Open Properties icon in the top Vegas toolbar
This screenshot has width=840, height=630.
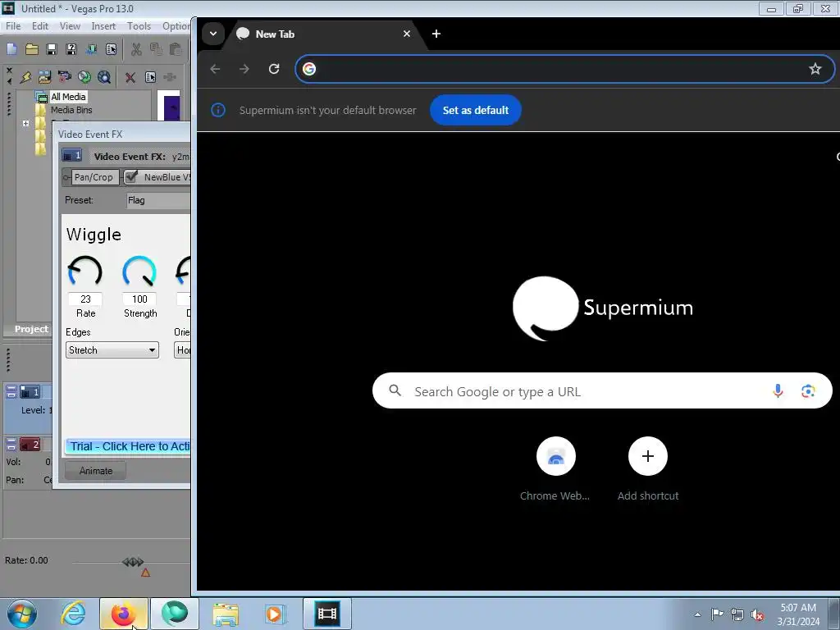[111, 49]
